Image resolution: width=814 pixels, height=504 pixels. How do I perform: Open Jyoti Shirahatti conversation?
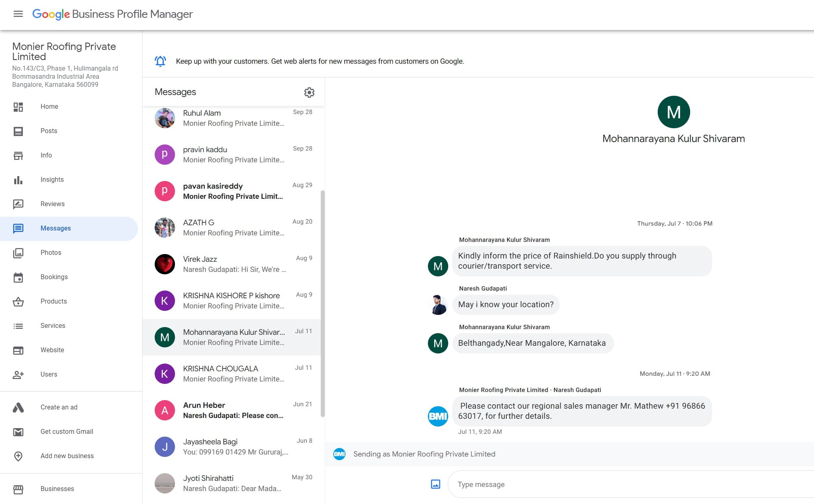click(x=231, y=483)
